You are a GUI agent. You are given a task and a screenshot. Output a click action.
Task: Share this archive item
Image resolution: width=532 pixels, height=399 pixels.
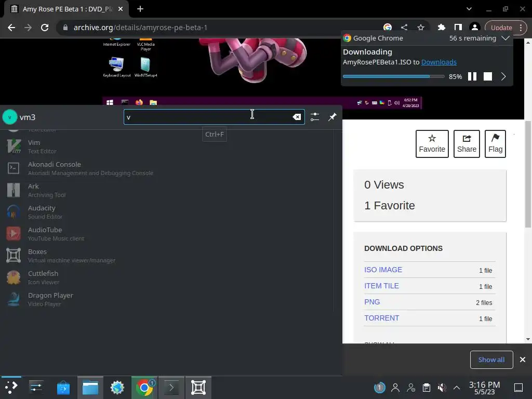[x=467, y=144]
